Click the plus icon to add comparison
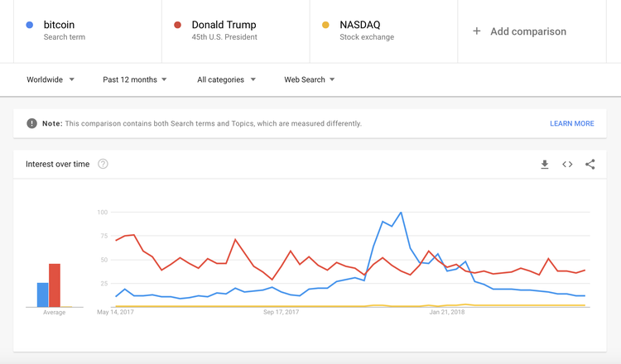This screenshot has width=621, height=364. [477, 31]
